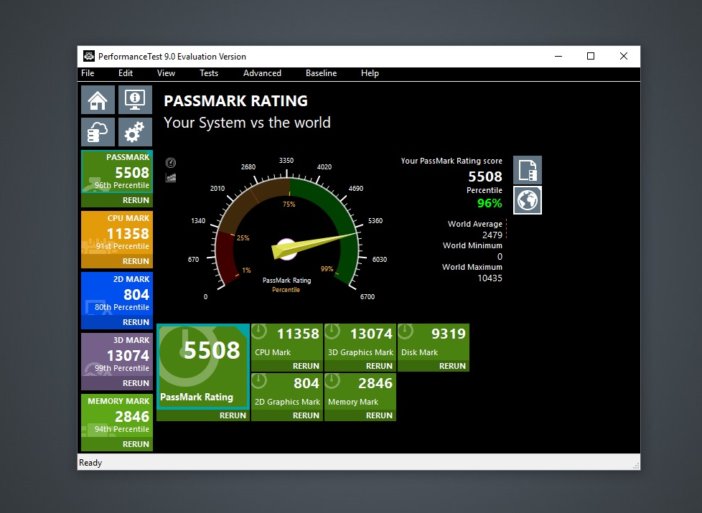Click the 6700 gauge scale label
The width and height of the screenshot is (702, 513).
click(367, 296)
